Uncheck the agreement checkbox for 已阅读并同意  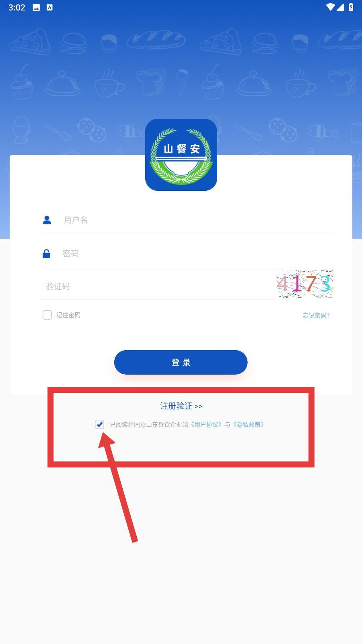pos(99,424)
